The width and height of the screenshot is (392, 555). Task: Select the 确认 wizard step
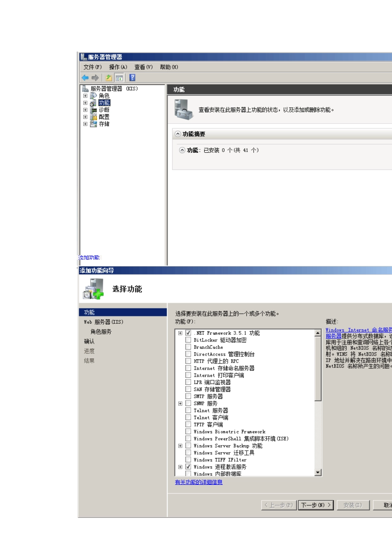pyautogui.click(x=89, y=342)
